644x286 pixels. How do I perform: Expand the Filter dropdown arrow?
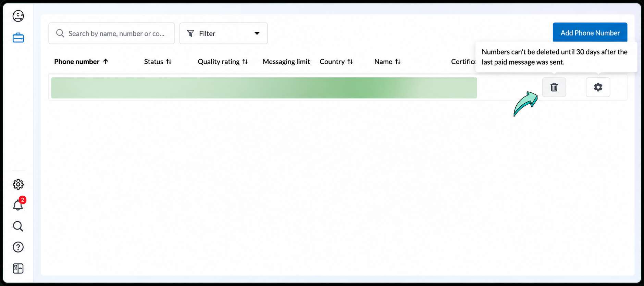tap(257, 33)
